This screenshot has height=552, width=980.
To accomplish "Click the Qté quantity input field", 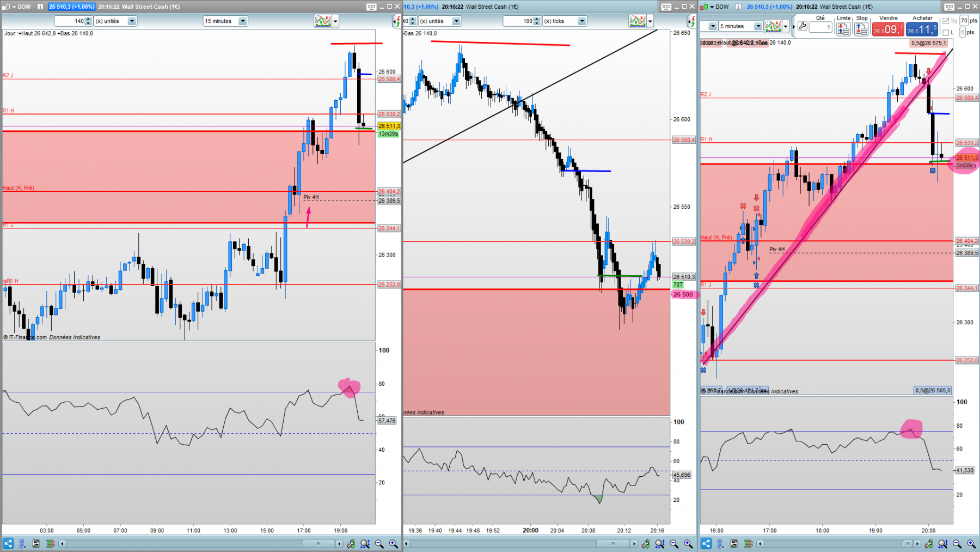I will point(820,27).
